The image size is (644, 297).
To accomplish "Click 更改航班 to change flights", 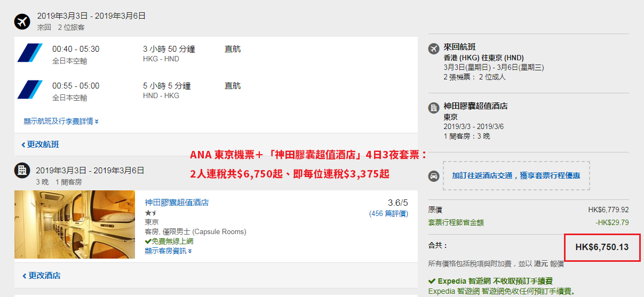I will coord(41,145).
